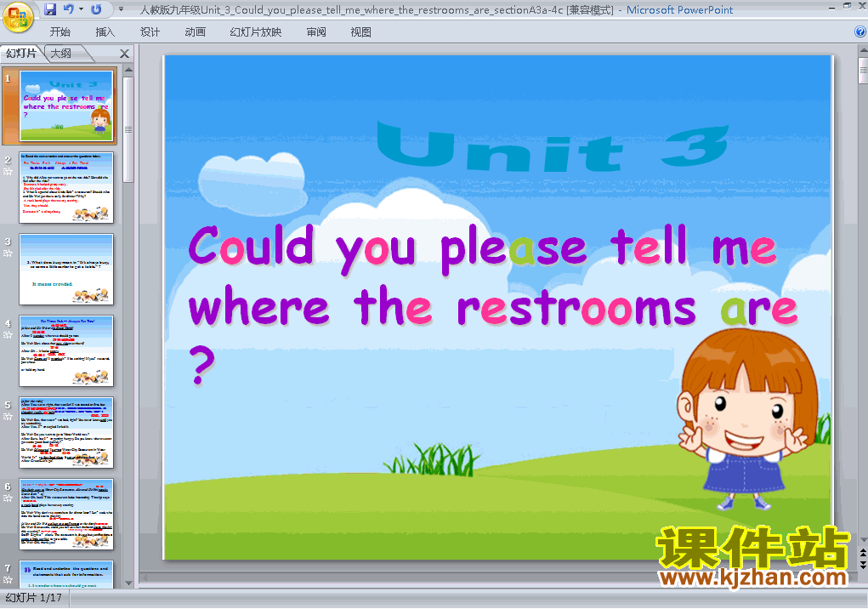Image resolution: width=868 pixels, height=609 pixels.
Task: Open the 审阅 ribbon tab
Action: pos(316,32)
